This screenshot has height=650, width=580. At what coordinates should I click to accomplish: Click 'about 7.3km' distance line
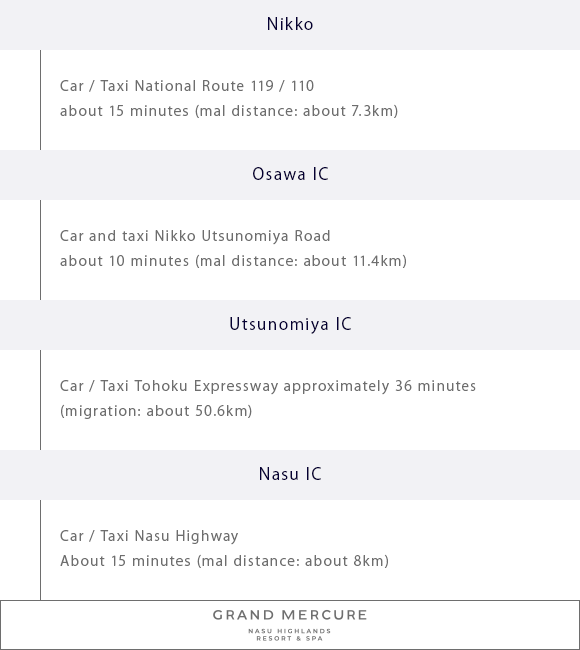pos(229,111)
